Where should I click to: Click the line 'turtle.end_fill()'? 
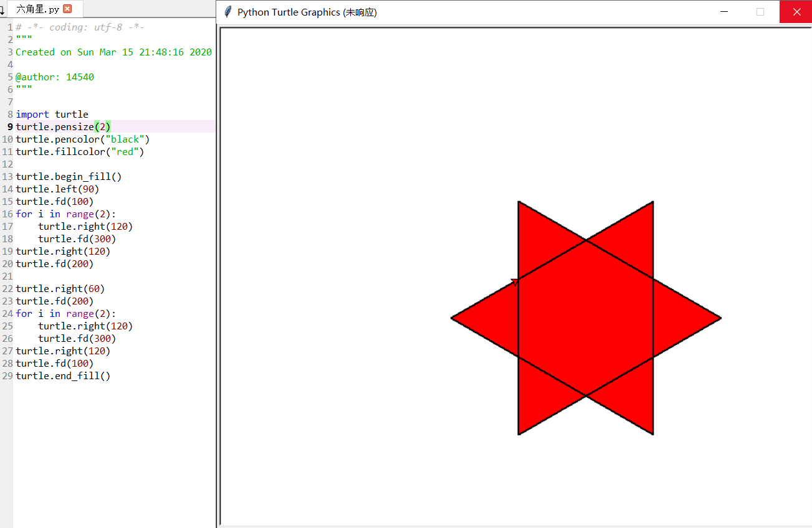click(x=63, y=375)
